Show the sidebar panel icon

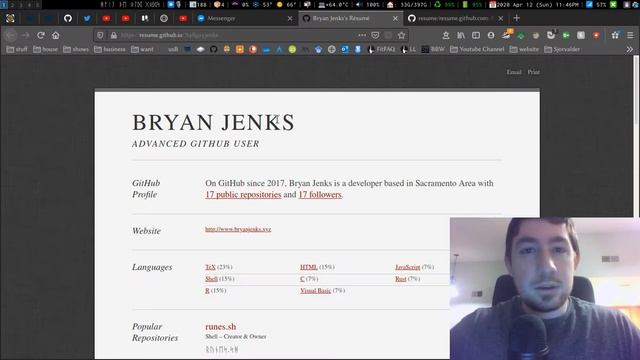click(476, 36)
